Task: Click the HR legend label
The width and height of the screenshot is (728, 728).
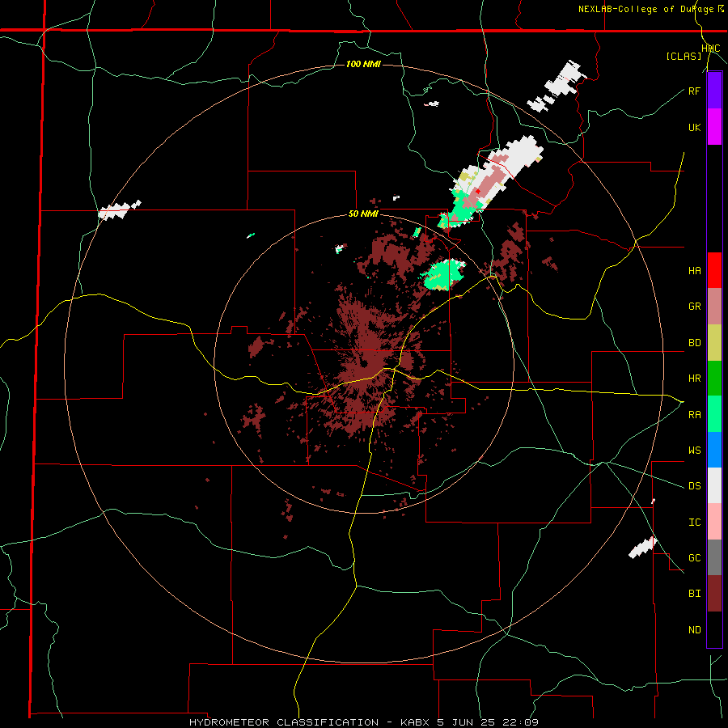Action: pos(694,379)
